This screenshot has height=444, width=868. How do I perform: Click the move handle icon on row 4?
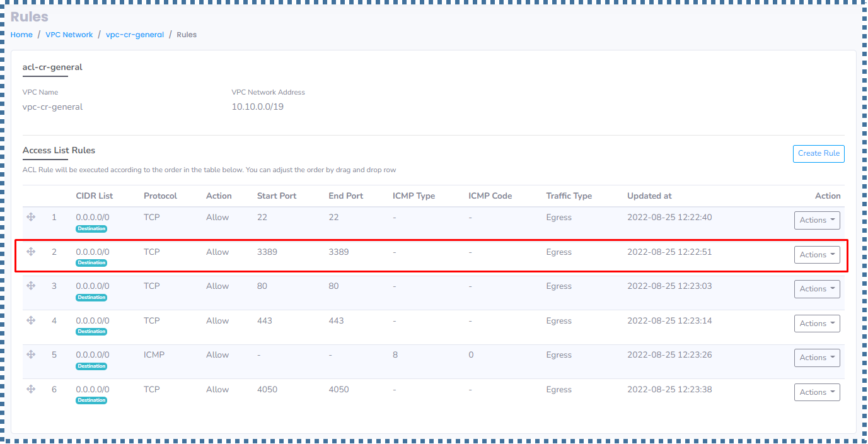(x=31, y=320)
